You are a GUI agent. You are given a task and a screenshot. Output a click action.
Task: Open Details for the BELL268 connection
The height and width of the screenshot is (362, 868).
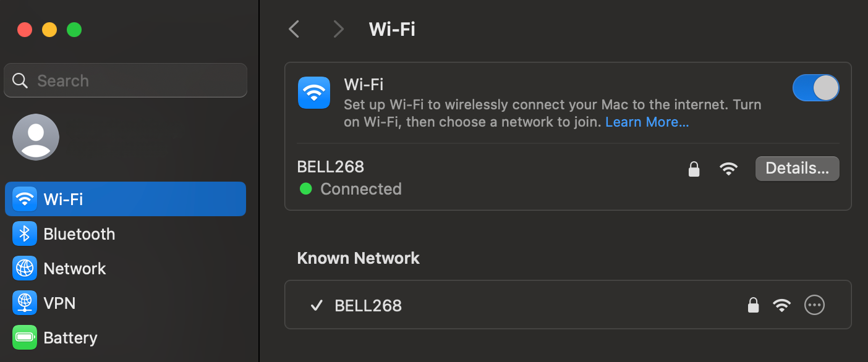tap(797, 168)
